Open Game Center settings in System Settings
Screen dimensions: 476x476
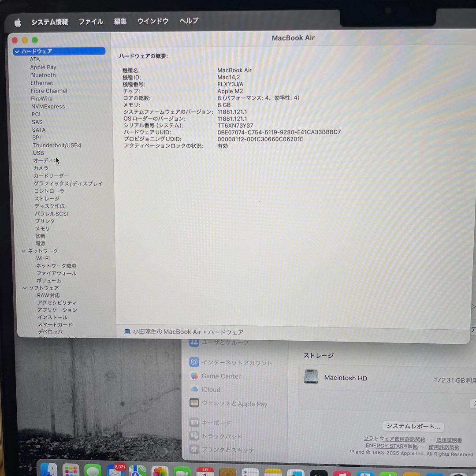[x=221, y=376]
